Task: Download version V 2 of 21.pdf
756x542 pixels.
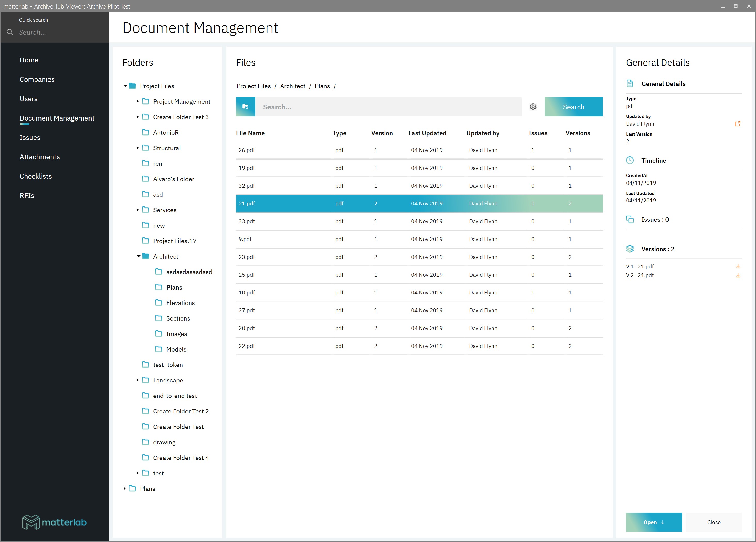Action: coord(738,275)
